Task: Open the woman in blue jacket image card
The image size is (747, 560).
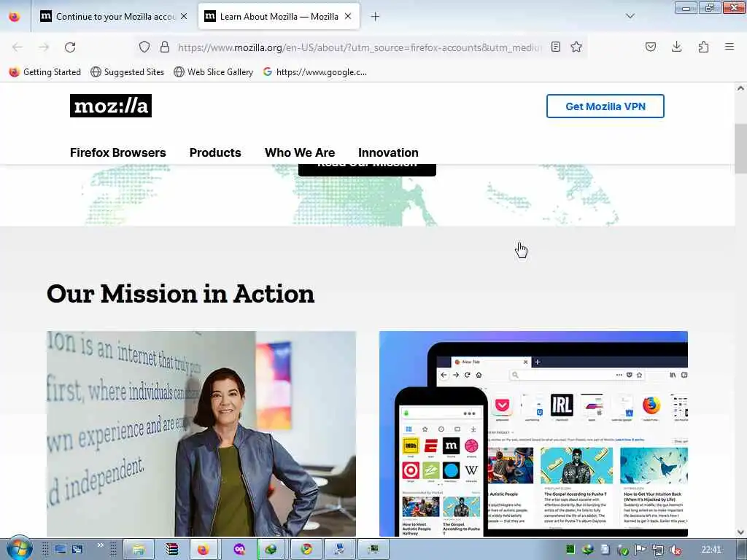Action: [201, 434]
